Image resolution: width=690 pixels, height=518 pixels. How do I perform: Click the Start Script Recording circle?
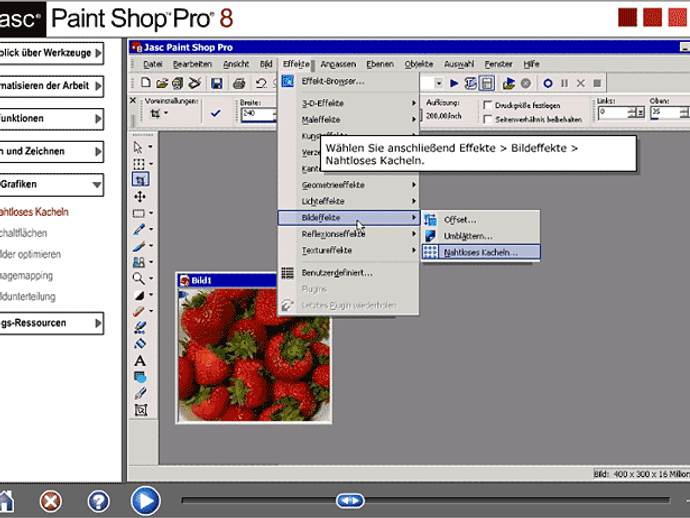pyautogui.click(x=548, y=83)
